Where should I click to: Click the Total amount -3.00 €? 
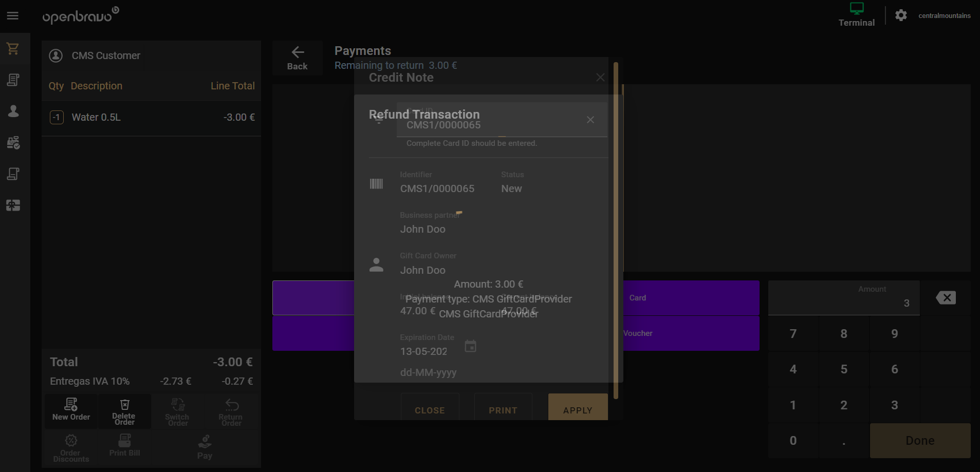pos(233,362)
